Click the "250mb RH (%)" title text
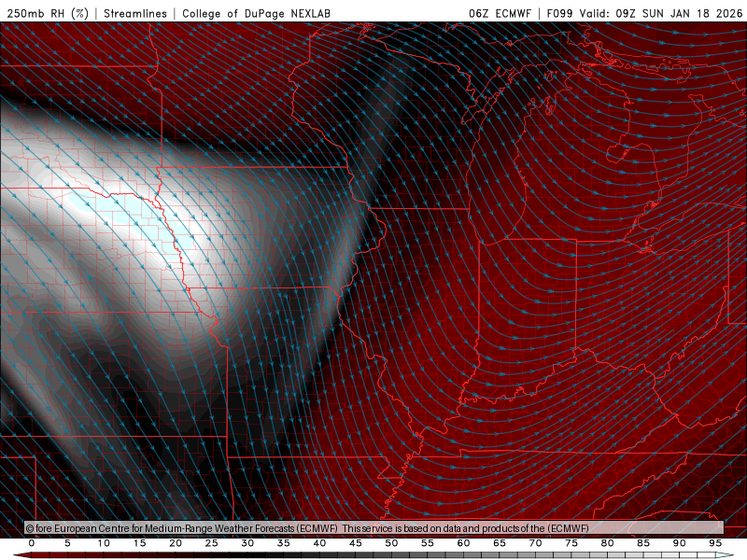This screenshot has width=747, height=560. point(48,13)
